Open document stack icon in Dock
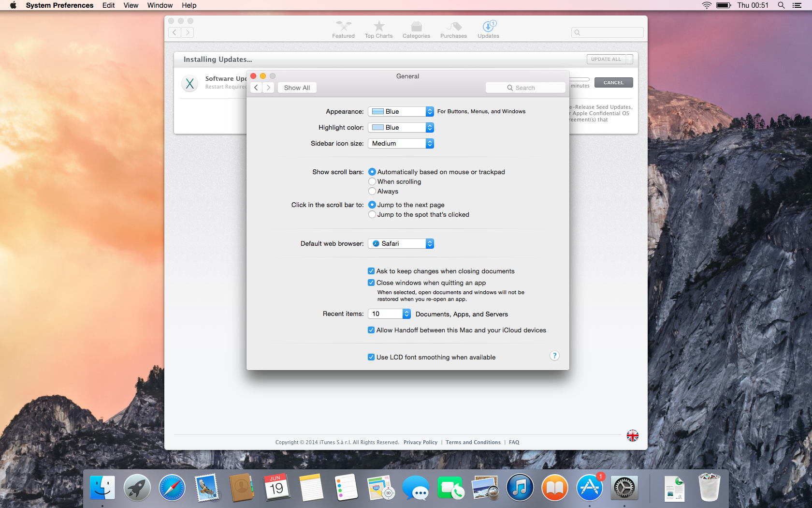 click(675, 488)
